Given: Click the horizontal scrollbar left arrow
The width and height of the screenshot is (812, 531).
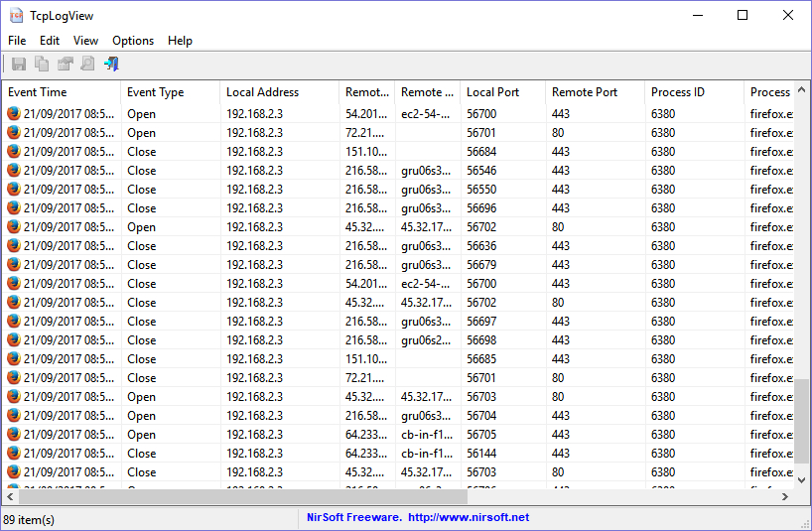Looking at the screenshot, I should tap(10, 497).
